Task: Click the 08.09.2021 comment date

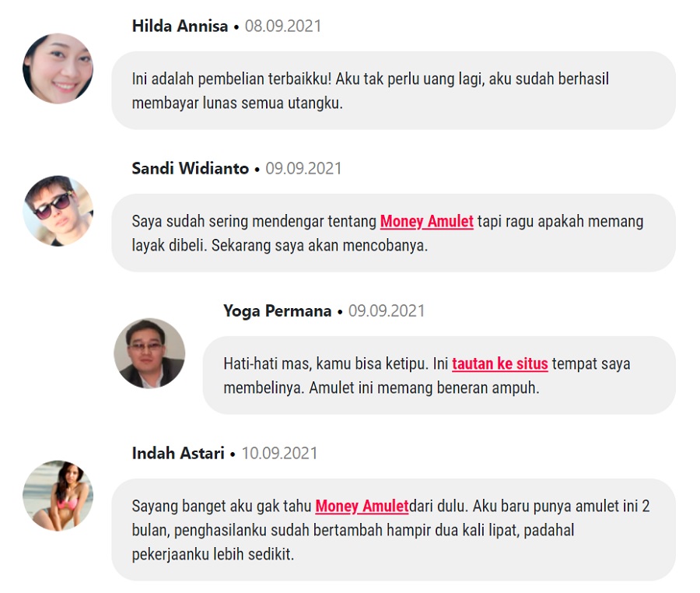Action: 283,26
